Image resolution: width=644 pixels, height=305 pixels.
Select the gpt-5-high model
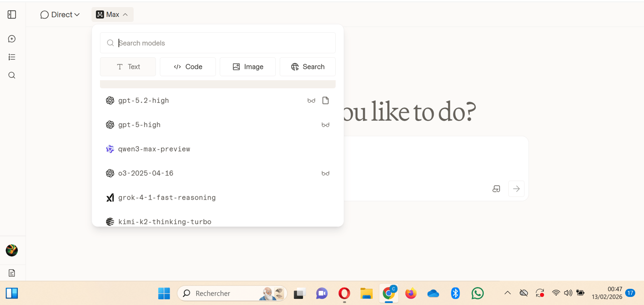(x=218, y=125)
